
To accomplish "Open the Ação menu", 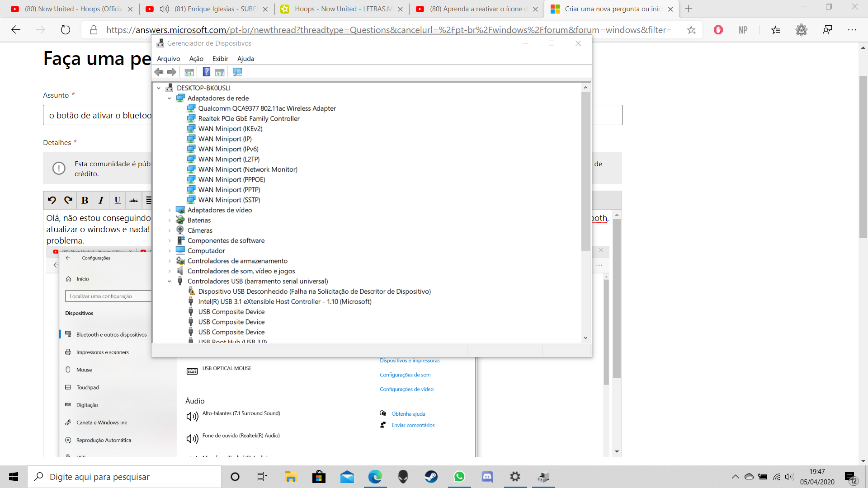I will click(x=196, y=59).
